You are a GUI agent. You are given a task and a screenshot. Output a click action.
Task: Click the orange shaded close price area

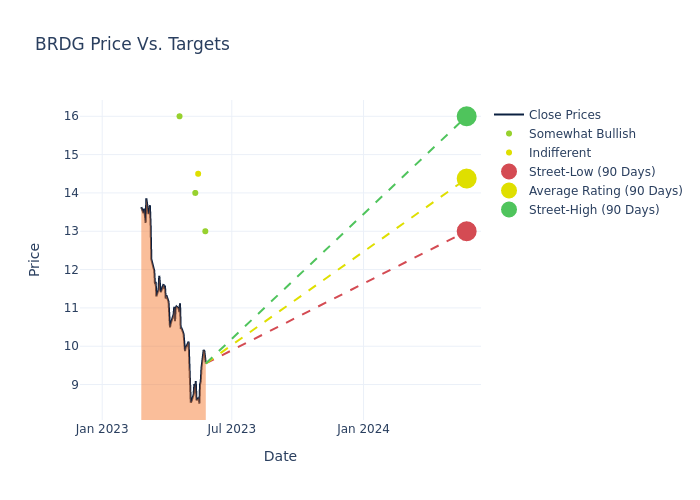click(x=165, y=370)
